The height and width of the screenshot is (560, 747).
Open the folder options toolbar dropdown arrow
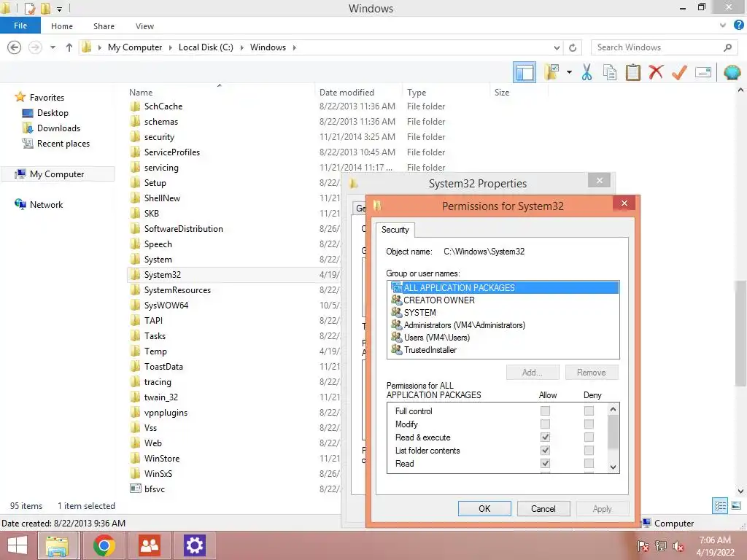pyautogui.click(x=569, y=72)
